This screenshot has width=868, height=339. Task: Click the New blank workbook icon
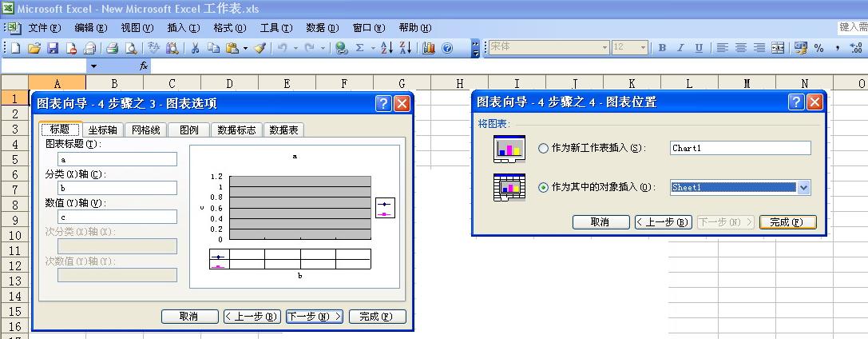coord(15,48)
